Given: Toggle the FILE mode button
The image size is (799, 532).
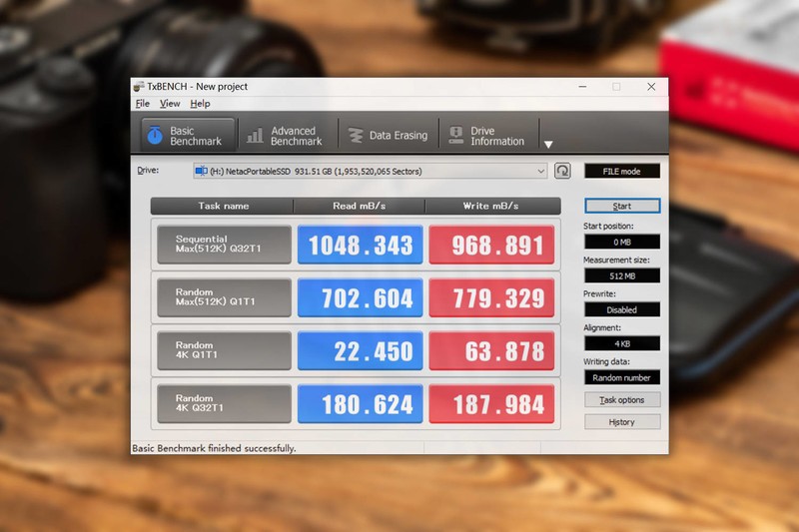Looking at the screenshot, I should coord(621,171).
